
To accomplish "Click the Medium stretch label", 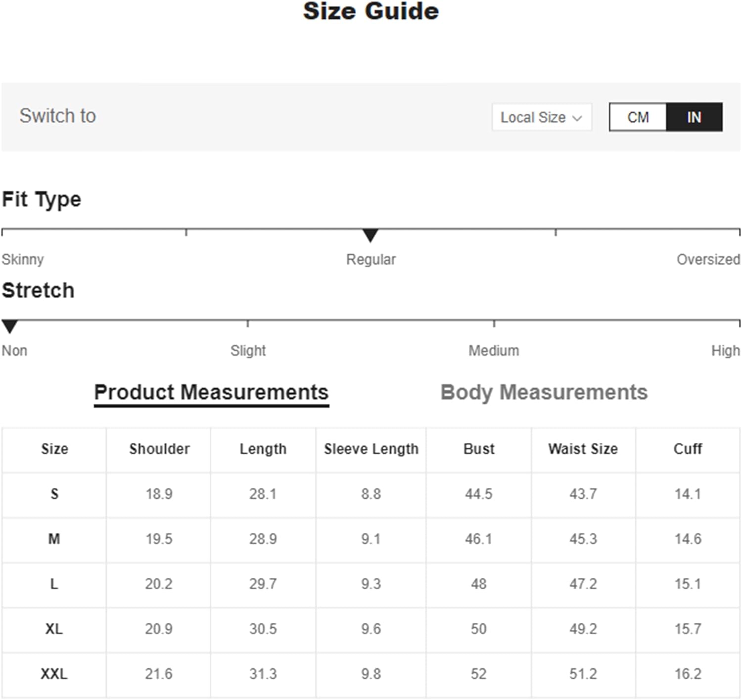I will (494, 350).
